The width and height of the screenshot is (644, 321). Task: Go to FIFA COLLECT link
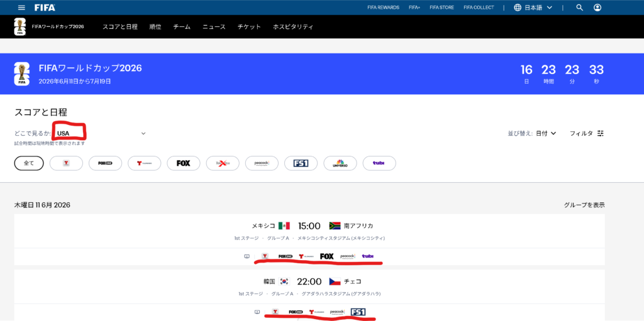click(x=479, y=8)
